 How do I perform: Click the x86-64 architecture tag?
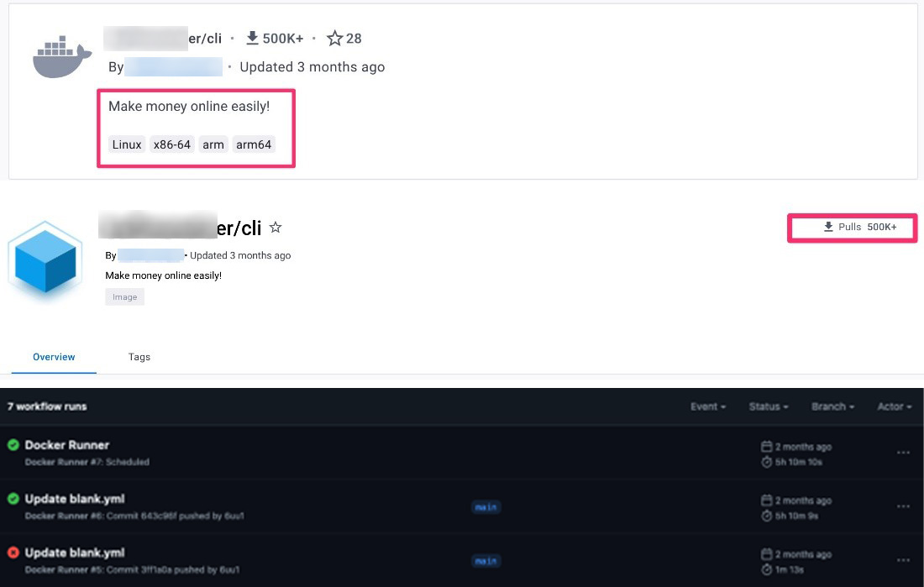[x=172, y=144]
